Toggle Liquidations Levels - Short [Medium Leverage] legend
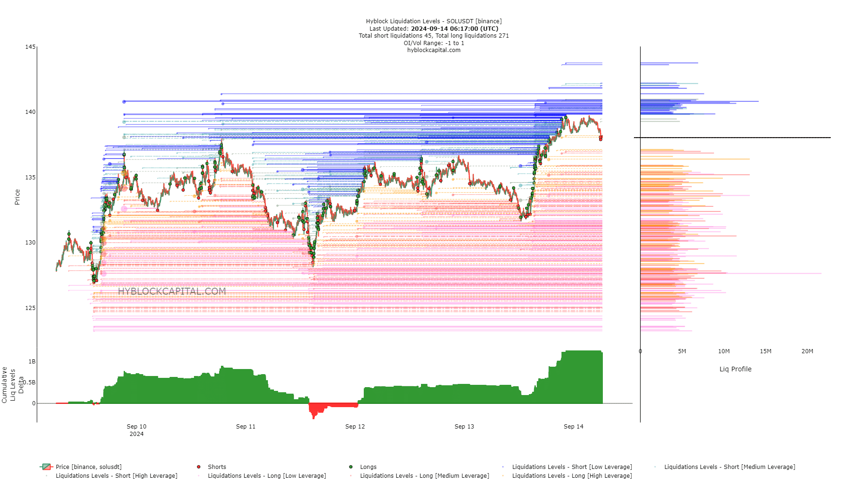 pos(724,467)
